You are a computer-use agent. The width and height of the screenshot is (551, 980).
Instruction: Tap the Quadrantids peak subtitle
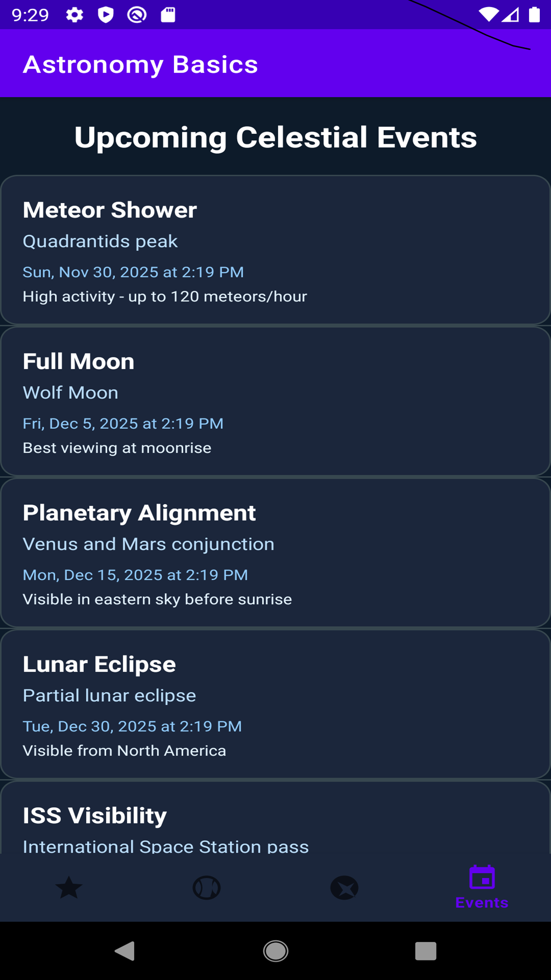click(100, 241)
